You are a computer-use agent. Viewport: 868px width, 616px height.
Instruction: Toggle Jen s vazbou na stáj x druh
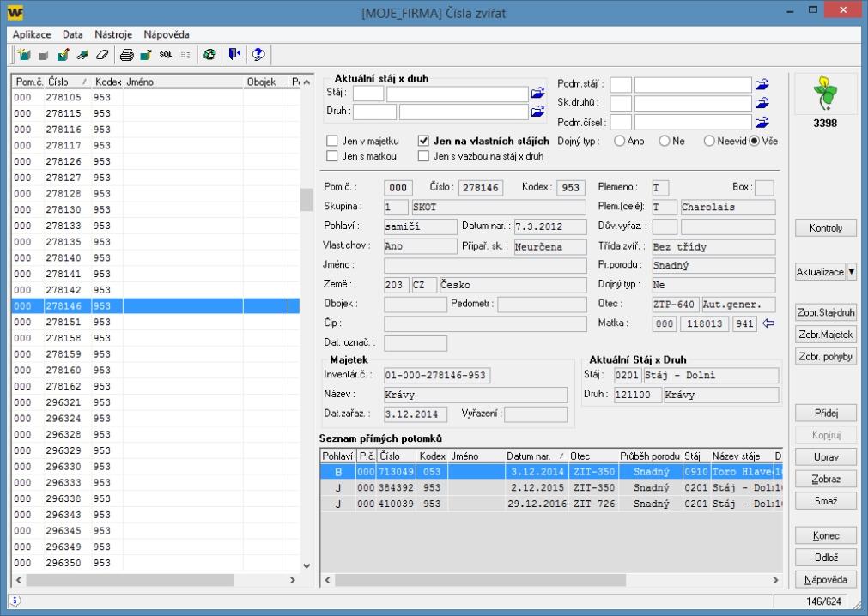pyautogui.click(x=423, y=156)
